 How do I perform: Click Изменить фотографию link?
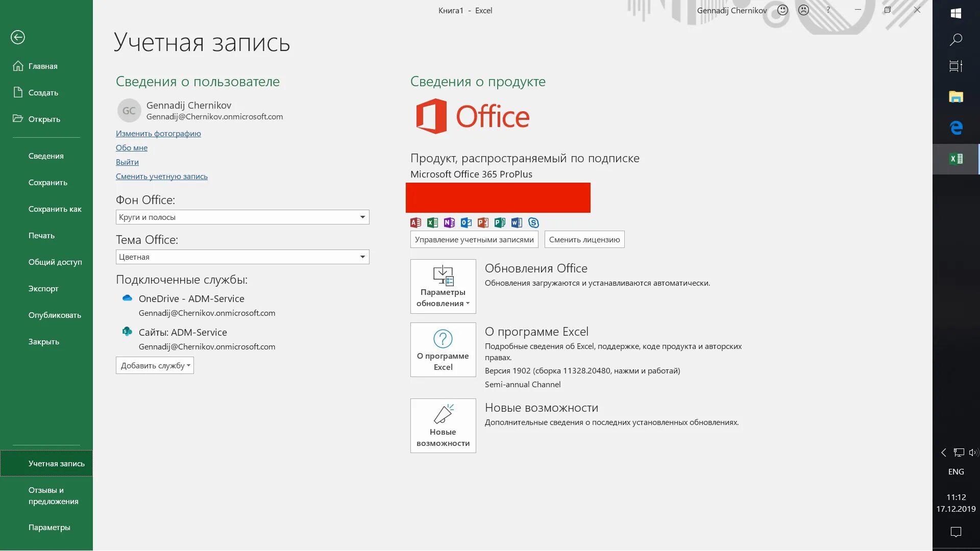(x=158, y=133)
